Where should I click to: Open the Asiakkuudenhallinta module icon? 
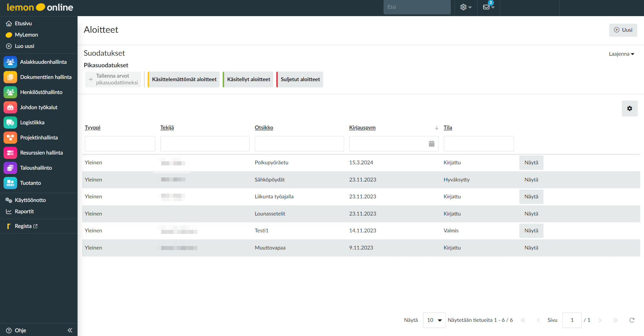[x=10, y=62]
